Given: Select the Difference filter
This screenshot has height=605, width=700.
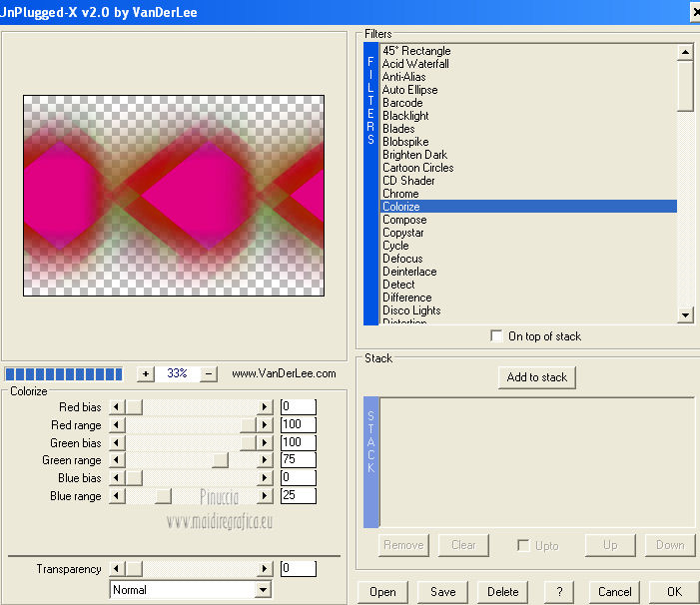Looking at the screenshot, I should [528, 298].
